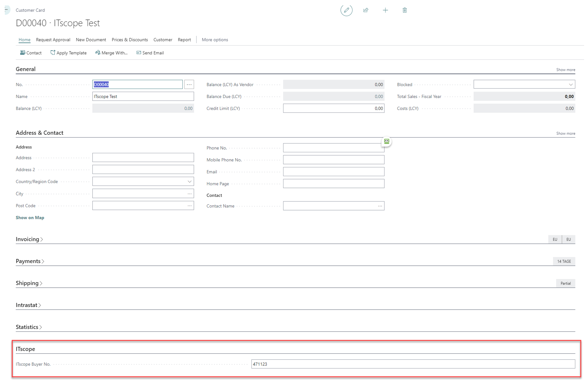The width and height of the screenshot is (588, 383).
Task: Open the More options menu
Action: [215, 40]
